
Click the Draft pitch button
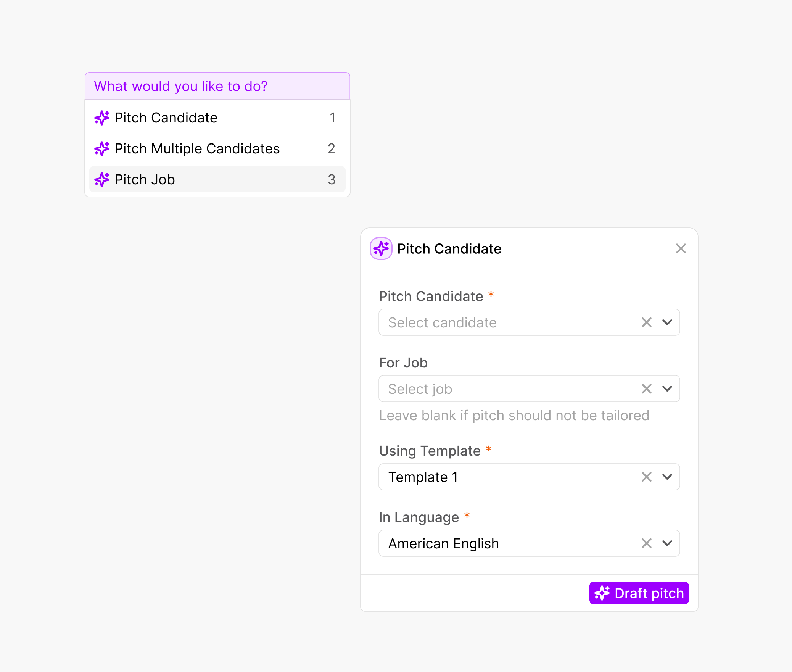639,593
